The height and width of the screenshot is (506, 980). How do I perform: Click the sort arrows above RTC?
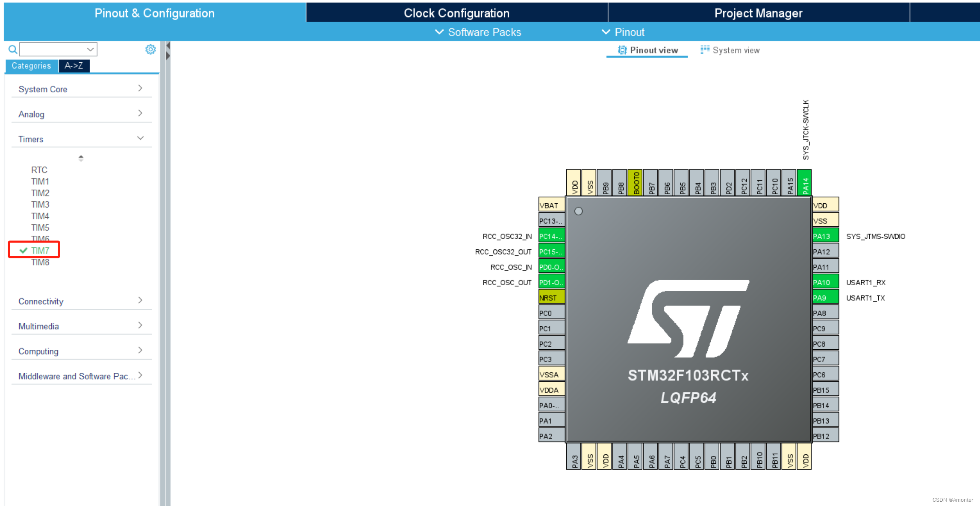tap(81, 158)
